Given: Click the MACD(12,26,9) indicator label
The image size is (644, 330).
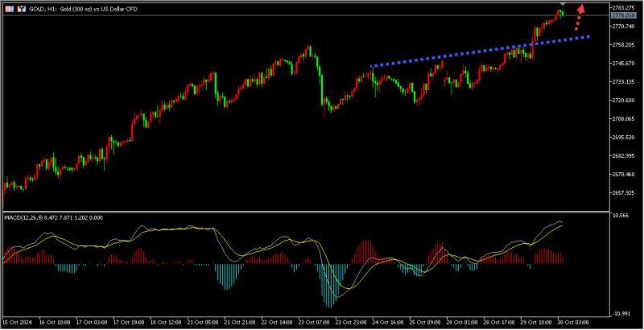Looking at the screenshot, I should (26, 217).
